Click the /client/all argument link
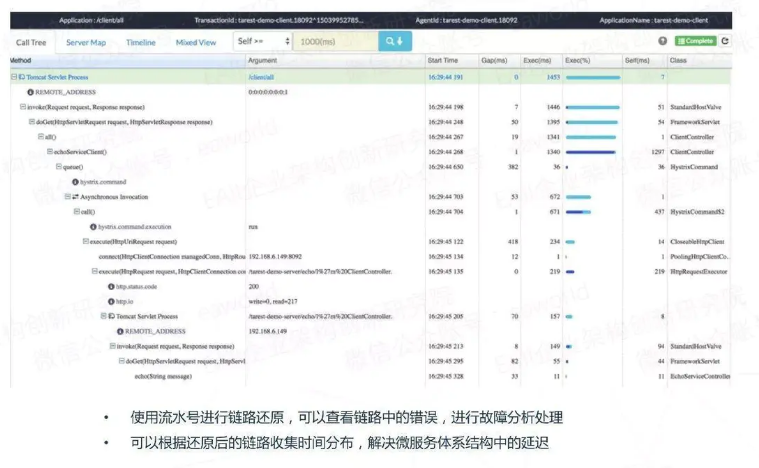The image size is (759, 468). (x=261, y=77)
